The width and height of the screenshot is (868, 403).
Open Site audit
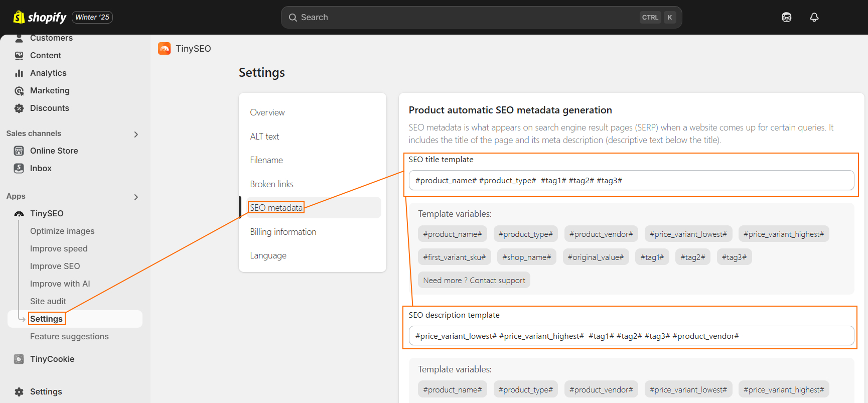(48, 301)
